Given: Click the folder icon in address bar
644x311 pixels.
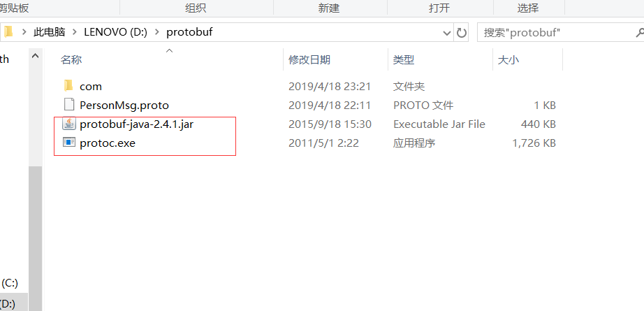Looking at the screenshot, I should (x=9, y=32).
